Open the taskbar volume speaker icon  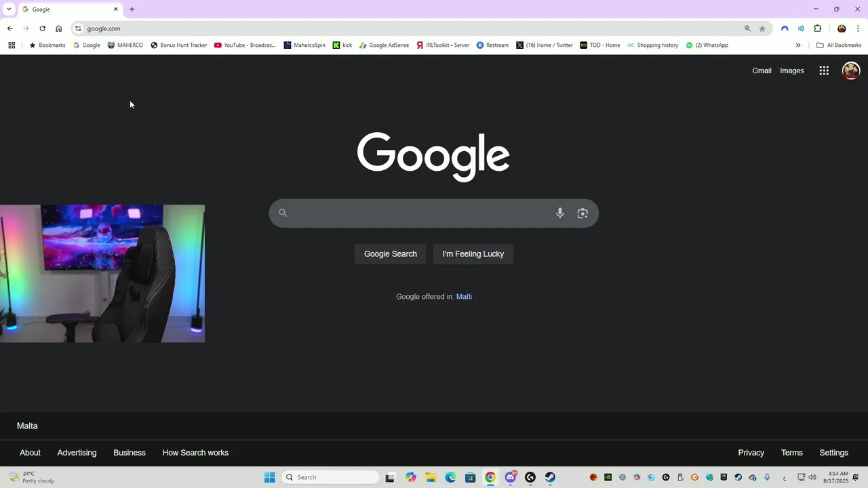(x=812, y=477)
